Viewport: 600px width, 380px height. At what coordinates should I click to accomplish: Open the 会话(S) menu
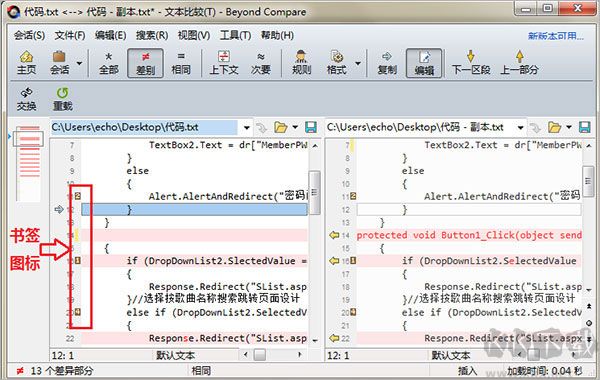[29, 35]
